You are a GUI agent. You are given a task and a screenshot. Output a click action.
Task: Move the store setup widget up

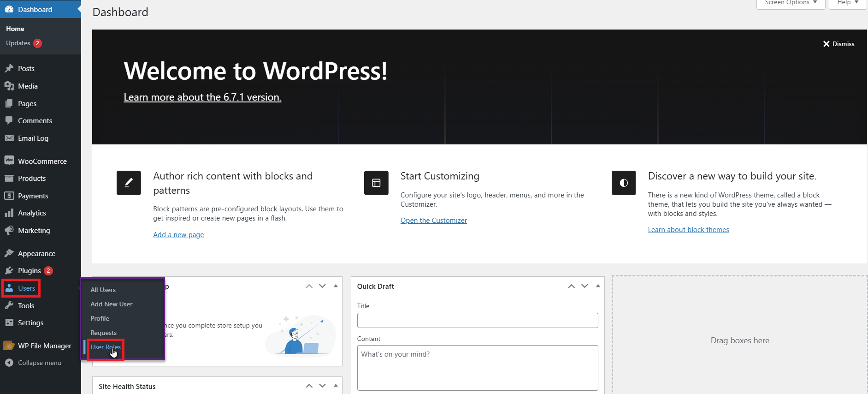point(309,286)
